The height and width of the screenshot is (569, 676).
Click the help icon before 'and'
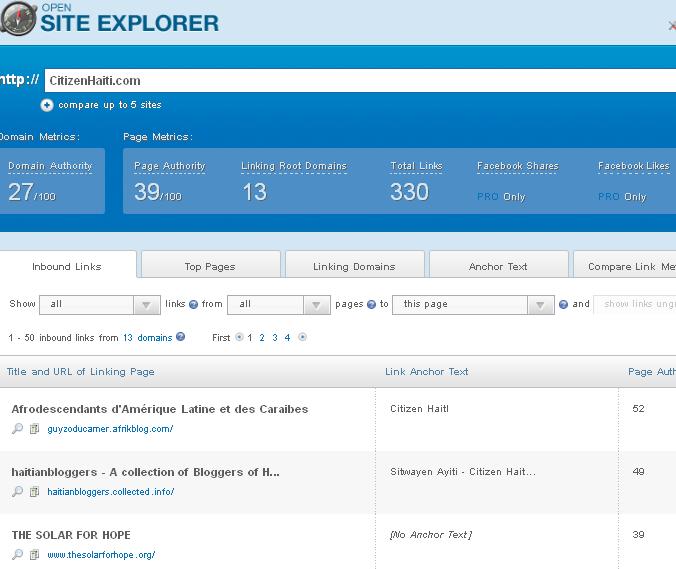tap(563, 304)
